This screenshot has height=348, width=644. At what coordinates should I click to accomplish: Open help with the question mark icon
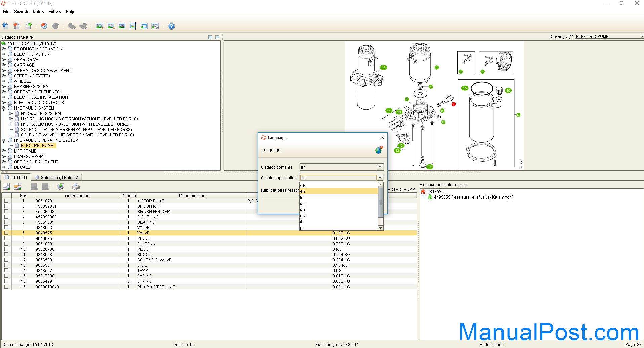click(171, 26)
